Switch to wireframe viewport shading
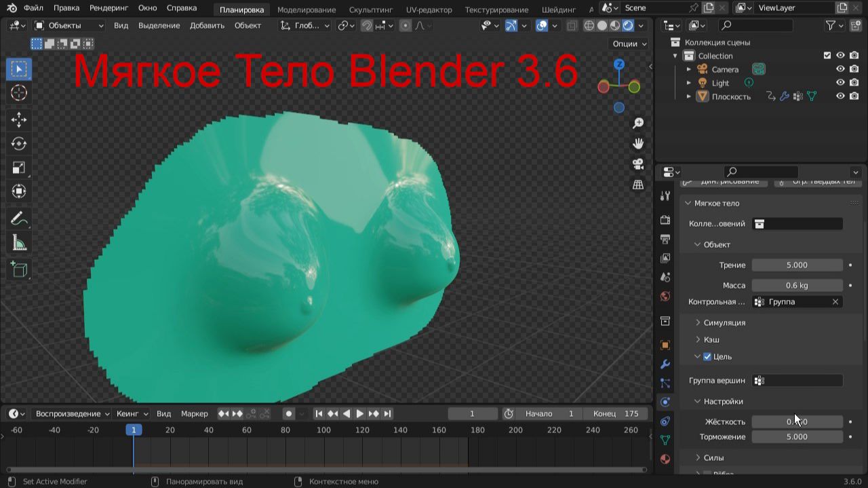868x488 pixels. click(x=589, y=26)
